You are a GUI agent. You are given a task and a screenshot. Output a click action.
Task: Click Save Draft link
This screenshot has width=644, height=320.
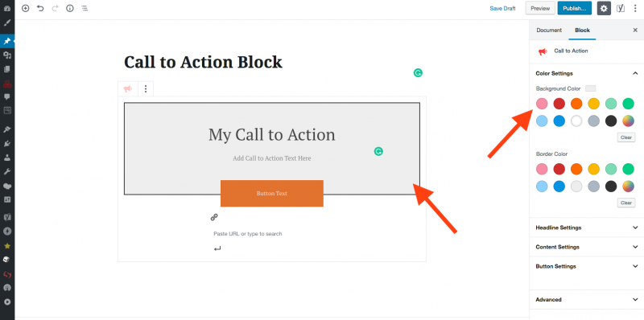[x=502, y=8]
